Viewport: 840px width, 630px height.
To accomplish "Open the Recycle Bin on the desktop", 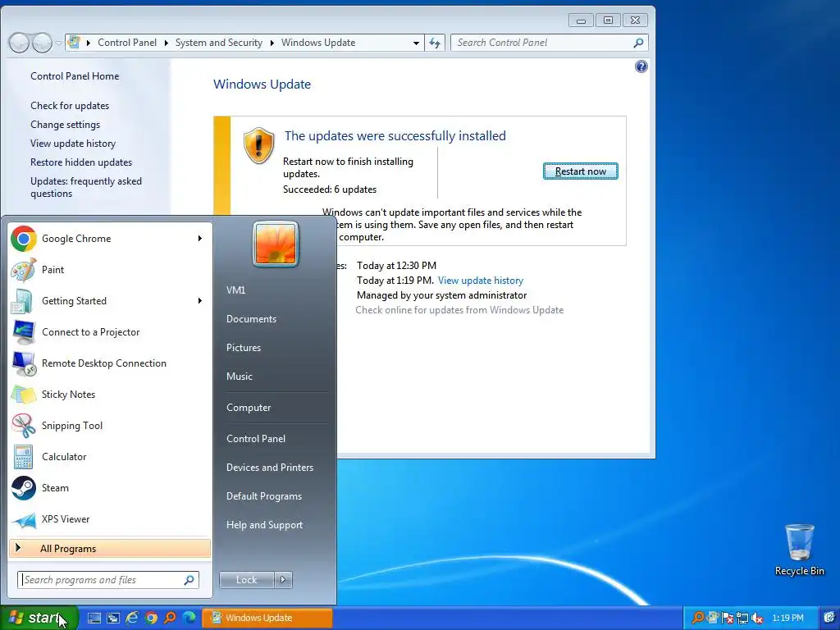I will (x=799, y=550).
